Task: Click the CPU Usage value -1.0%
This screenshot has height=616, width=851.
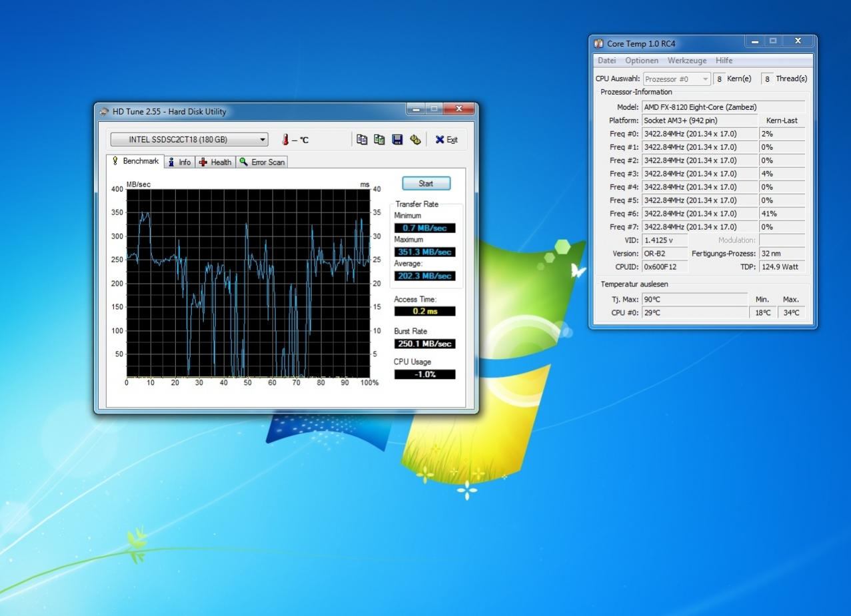Action: coord(425,374)
